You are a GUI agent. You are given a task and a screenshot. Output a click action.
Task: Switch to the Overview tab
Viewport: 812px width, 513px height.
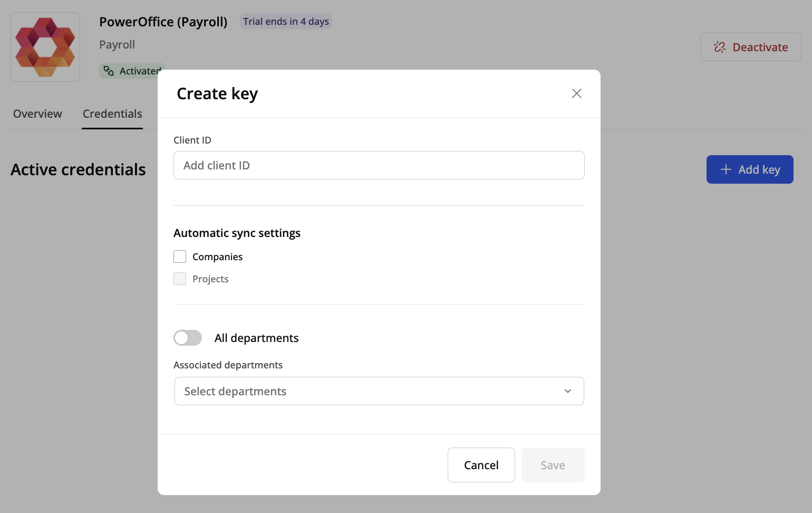click(37, 114)
